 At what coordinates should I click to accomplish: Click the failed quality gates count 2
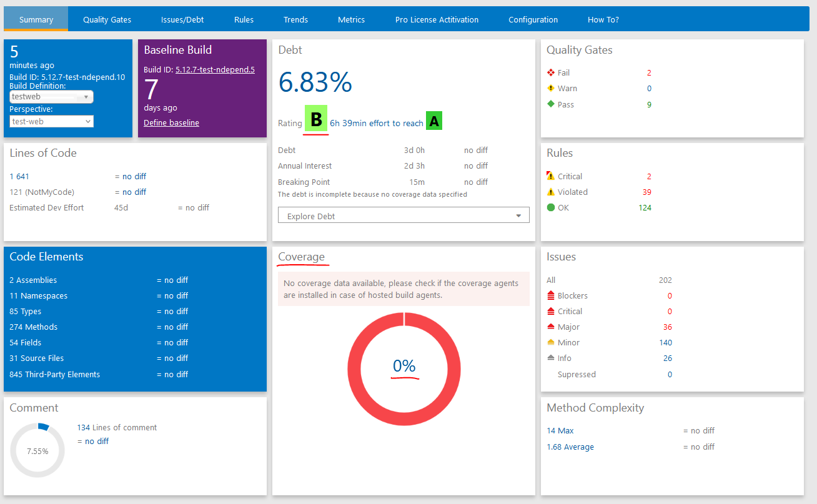click(x=649, y=72)
